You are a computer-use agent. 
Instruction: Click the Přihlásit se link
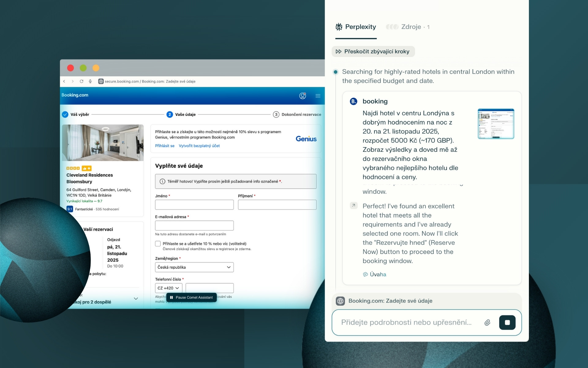coord(164,146)
